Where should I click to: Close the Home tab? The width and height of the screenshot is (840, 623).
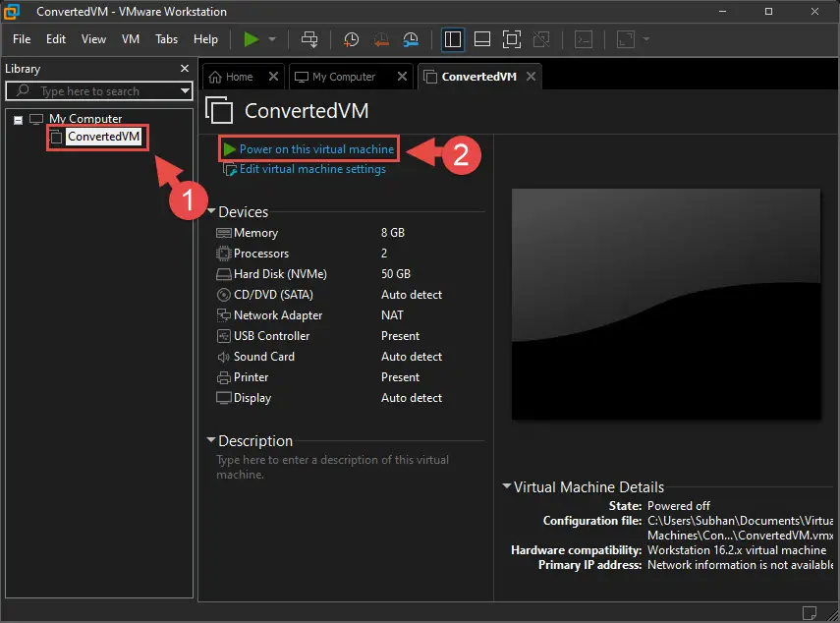tap(273, 77)
